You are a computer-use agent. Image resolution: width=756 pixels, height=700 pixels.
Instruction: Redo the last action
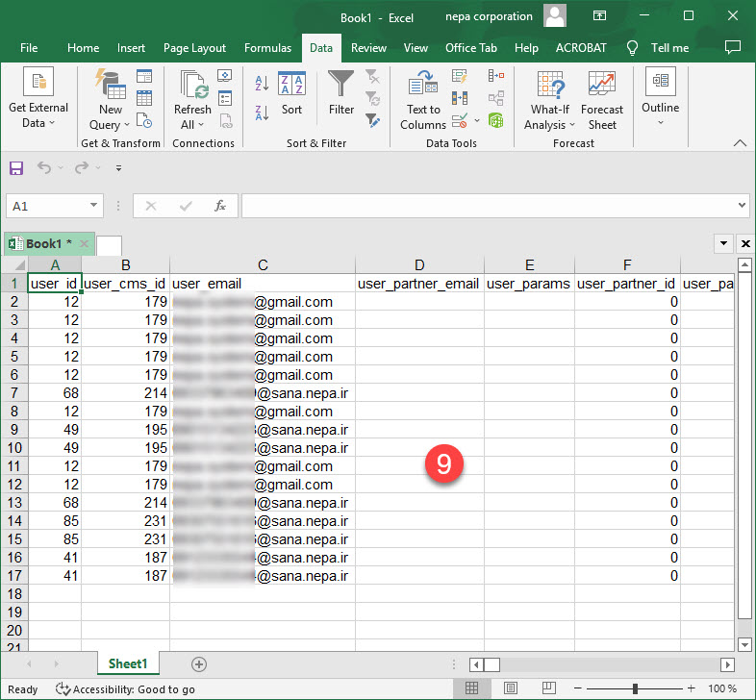click(x=82, y=167)
